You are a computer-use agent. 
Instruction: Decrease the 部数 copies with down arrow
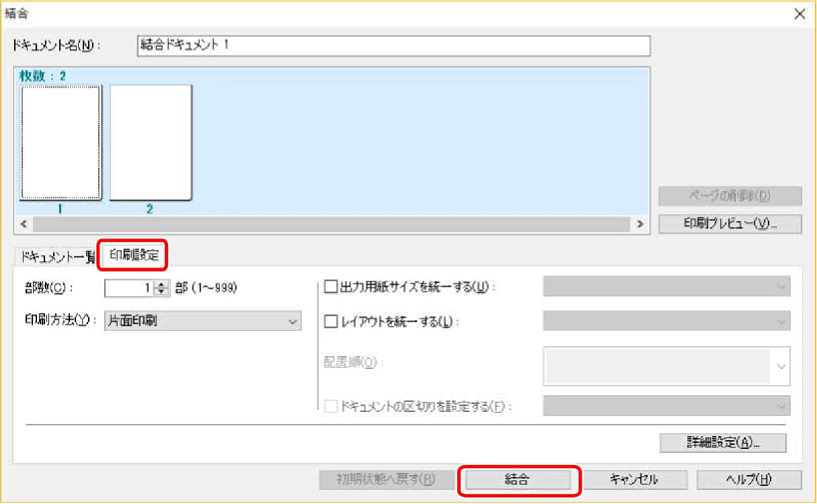click(x=161, y=292)
